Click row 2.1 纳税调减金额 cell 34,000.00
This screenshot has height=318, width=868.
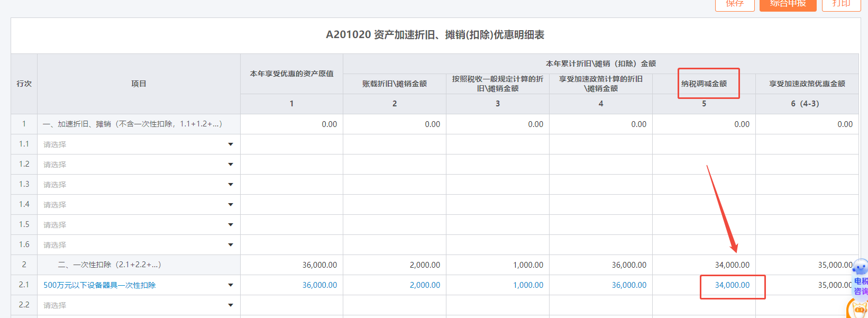point(732,285)
